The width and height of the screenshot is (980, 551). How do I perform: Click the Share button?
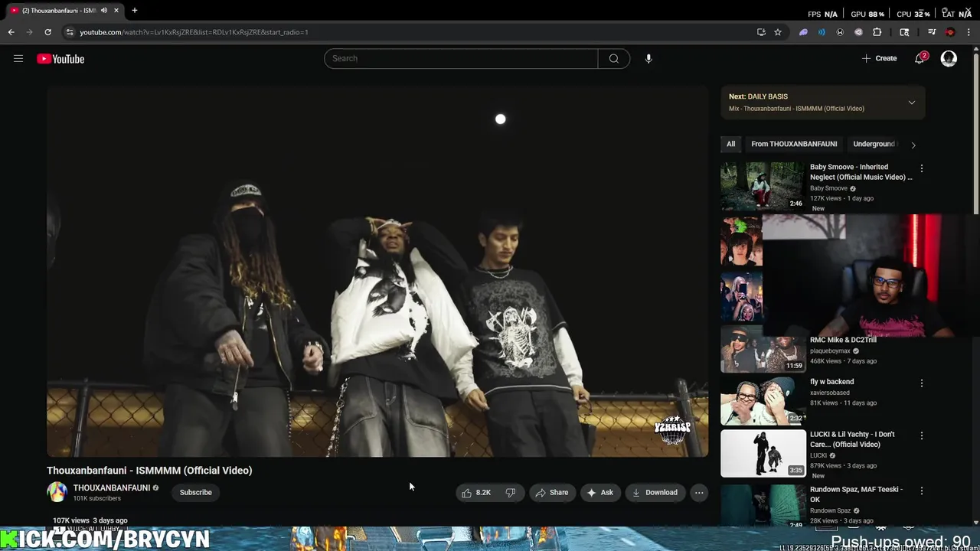tap(552, 493)
